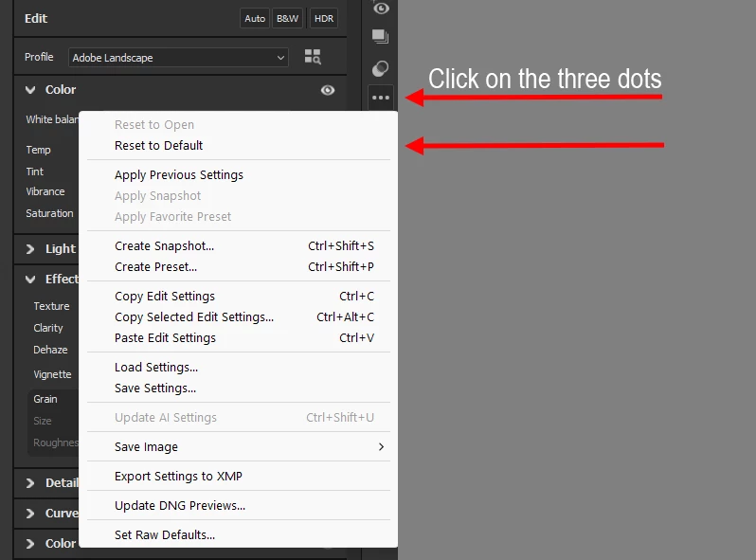Choose Reset to Open menu entry

pos(239,125)
